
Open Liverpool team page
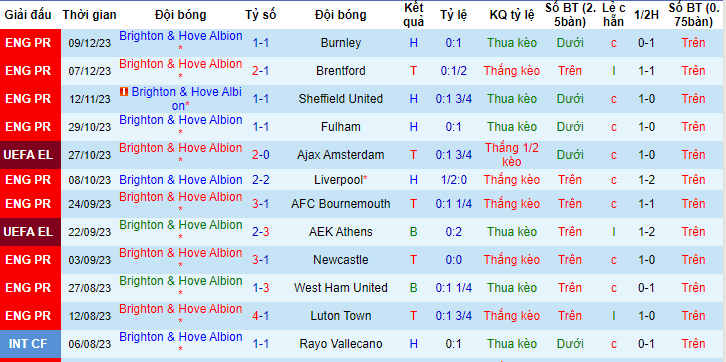pyautogui.click(x=339, y=180)
